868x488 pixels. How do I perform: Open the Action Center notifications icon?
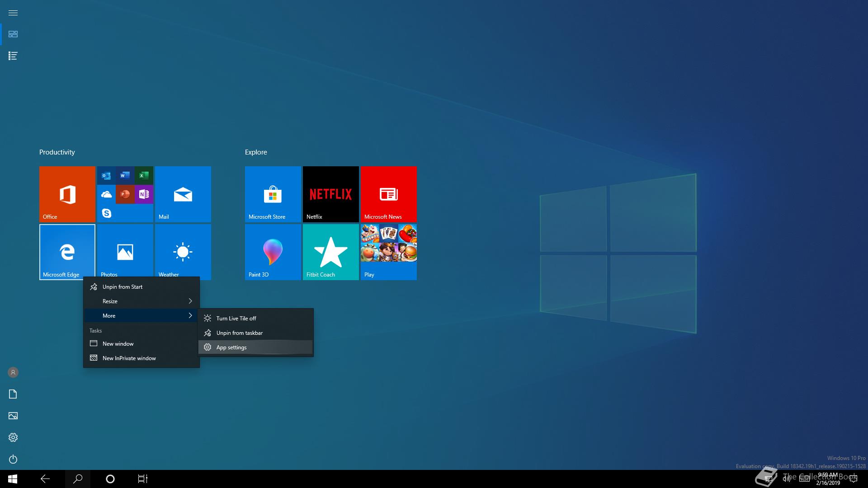[x=854, y=479]
